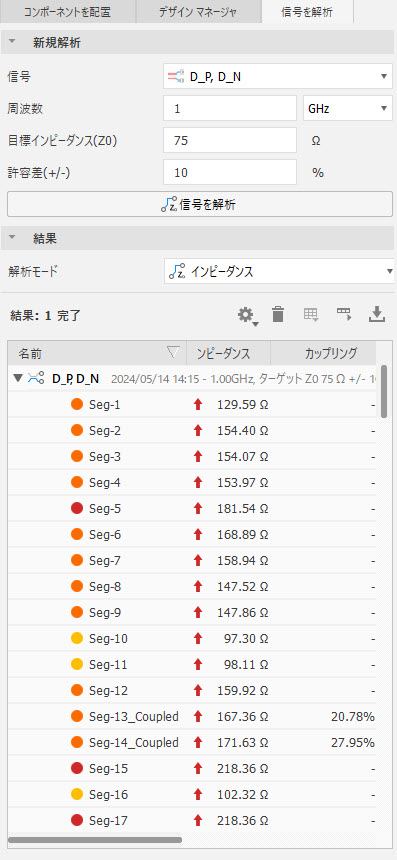397x860 pixels.
Task: Click the horizontal scrollbar under results
Action: 95,840
